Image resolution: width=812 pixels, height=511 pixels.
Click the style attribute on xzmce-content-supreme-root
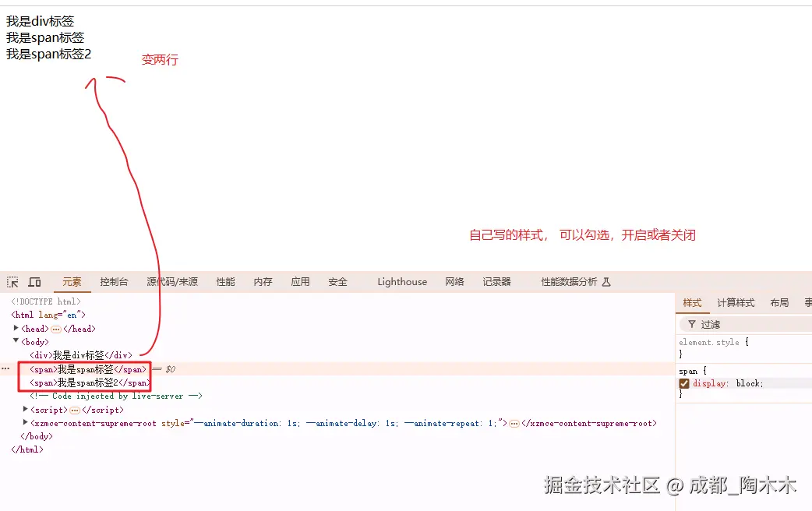(332, 424)
